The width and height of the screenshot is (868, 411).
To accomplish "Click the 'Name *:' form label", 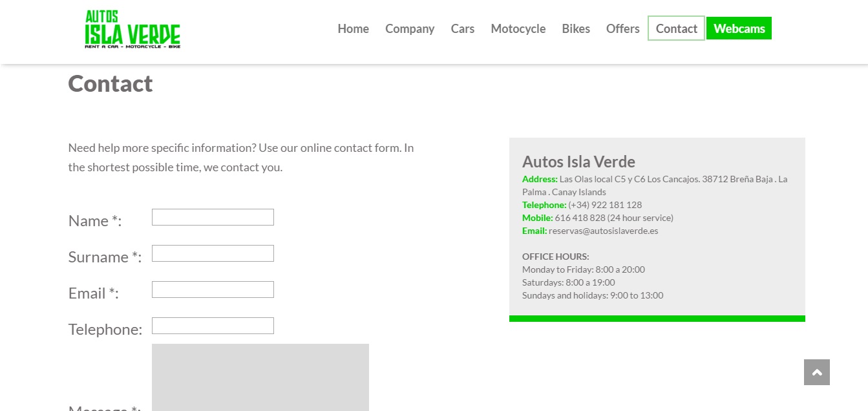I will [95, 221].
